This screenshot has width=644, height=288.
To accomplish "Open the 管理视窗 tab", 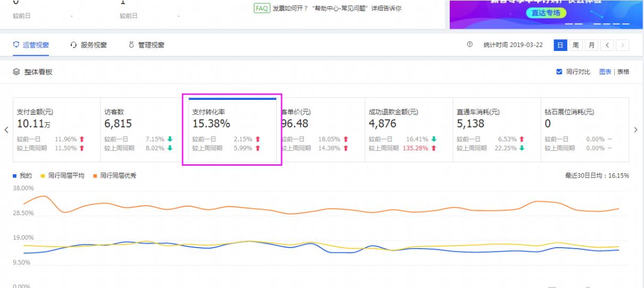I will tap(146, 45).
